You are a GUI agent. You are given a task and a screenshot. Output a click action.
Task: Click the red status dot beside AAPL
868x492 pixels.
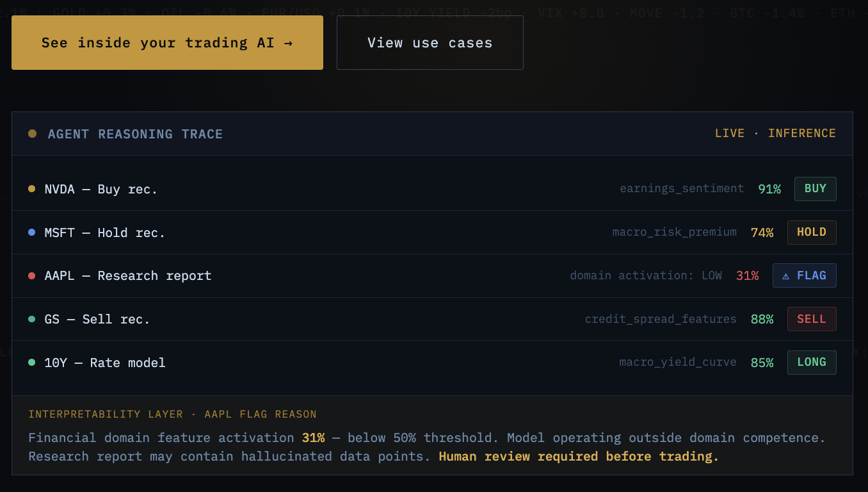pyautogui.click(x=32, y=275)
